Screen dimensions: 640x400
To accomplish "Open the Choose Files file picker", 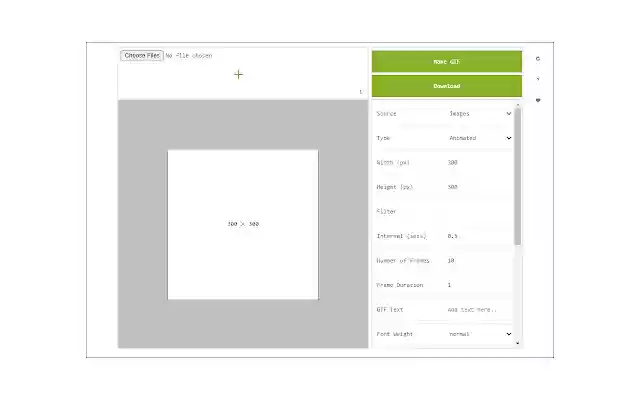I will (x=142, y=56).
